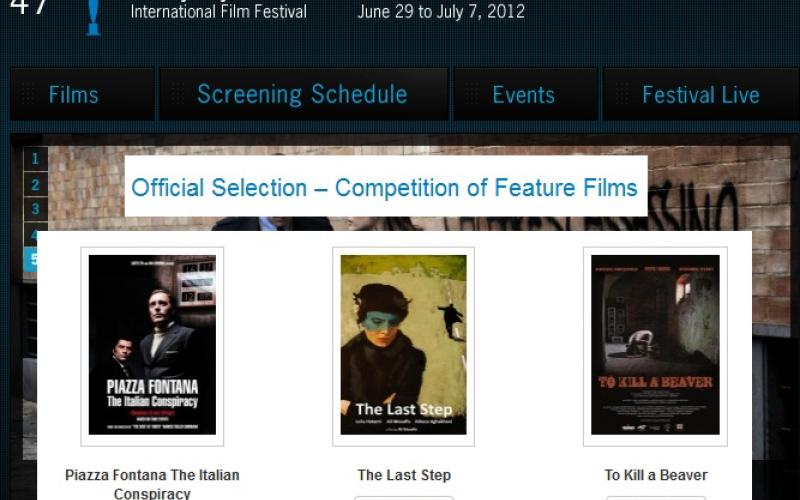Click the Piazza Fontana The Italian Conspiracy title
This screenshot has height=500, width=800.
(x=152, y=484)
